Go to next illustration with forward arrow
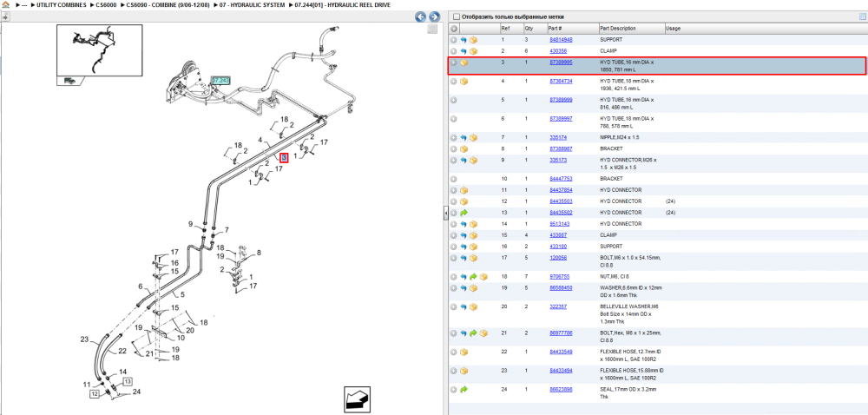The width and height of the screenshot is (868, 415). [435, 17]
